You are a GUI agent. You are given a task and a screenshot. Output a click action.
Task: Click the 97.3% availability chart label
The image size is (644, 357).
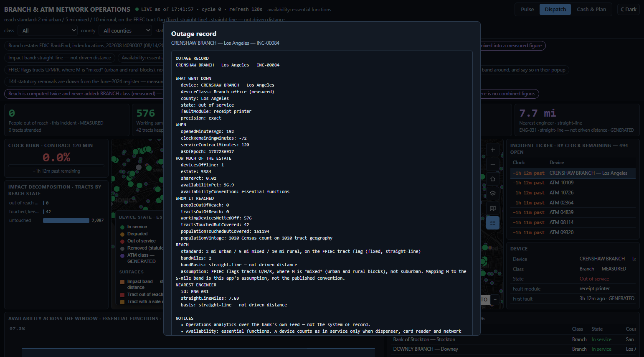[x=17, y=329]
